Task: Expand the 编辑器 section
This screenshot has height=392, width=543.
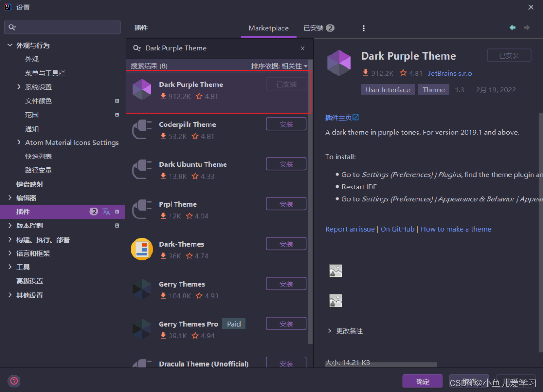Action: pos(10,198)
